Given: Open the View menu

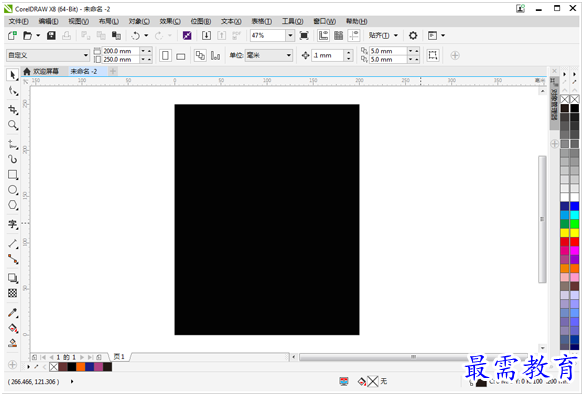Looking at the screenshot, I should pyautogui.click(x=78, y=21).
